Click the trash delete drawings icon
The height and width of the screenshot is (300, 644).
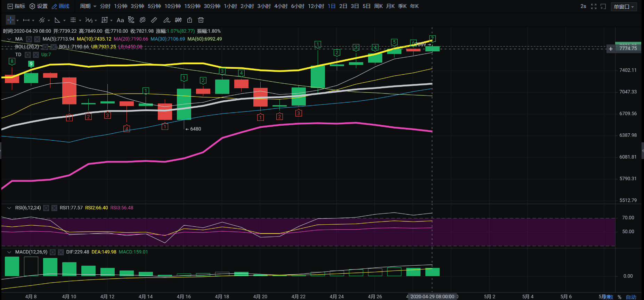201,20
